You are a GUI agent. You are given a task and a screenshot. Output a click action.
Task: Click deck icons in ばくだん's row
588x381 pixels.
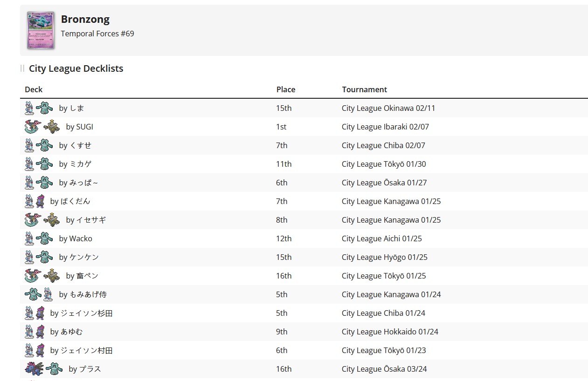(x=35, y=201)
